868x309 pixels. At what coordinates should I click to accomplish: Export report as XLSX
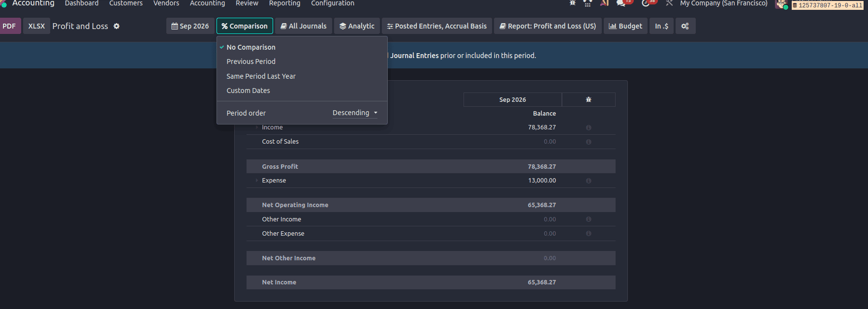(36, 26)
